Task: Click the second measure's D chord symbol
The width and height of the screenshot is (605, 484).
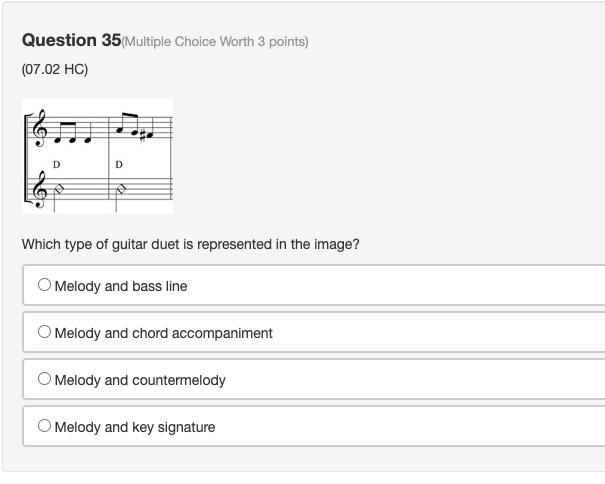Action: [119, 164]
